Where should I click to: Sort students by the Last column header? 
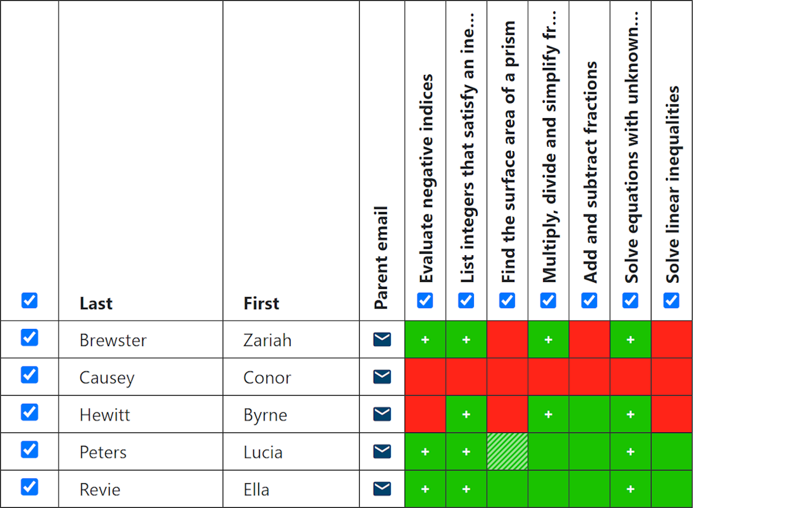[95, 304]
